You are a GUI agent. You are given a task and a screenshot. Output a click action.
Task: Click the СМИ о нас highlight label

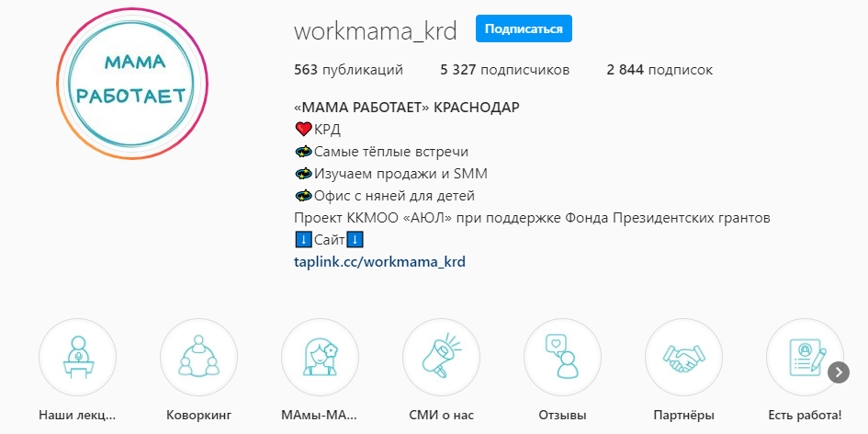click(x=441, y=416)
